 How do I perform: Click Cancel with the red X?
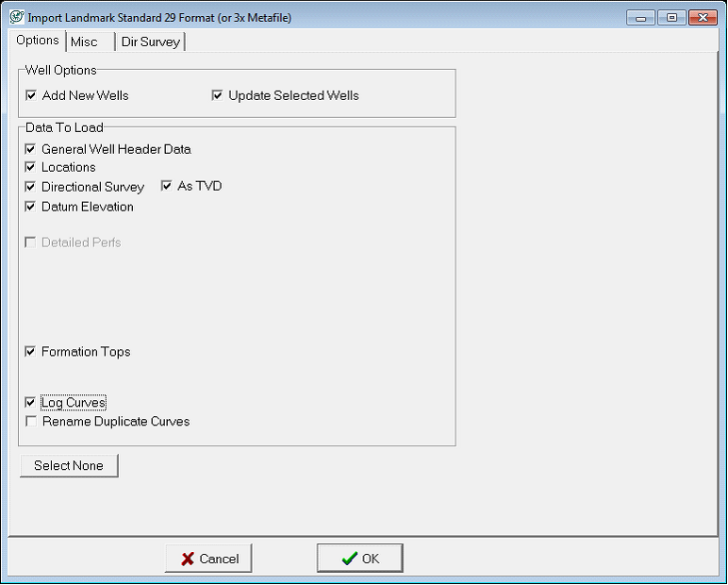coord(208,559)
